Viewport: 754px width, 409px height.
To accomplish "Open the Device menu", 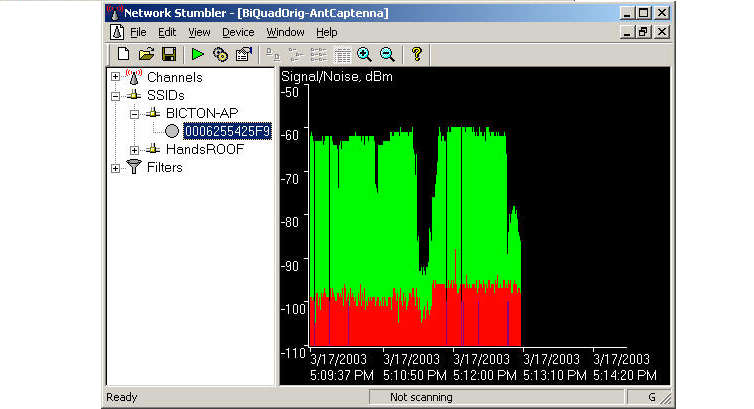I will [238, 32].
